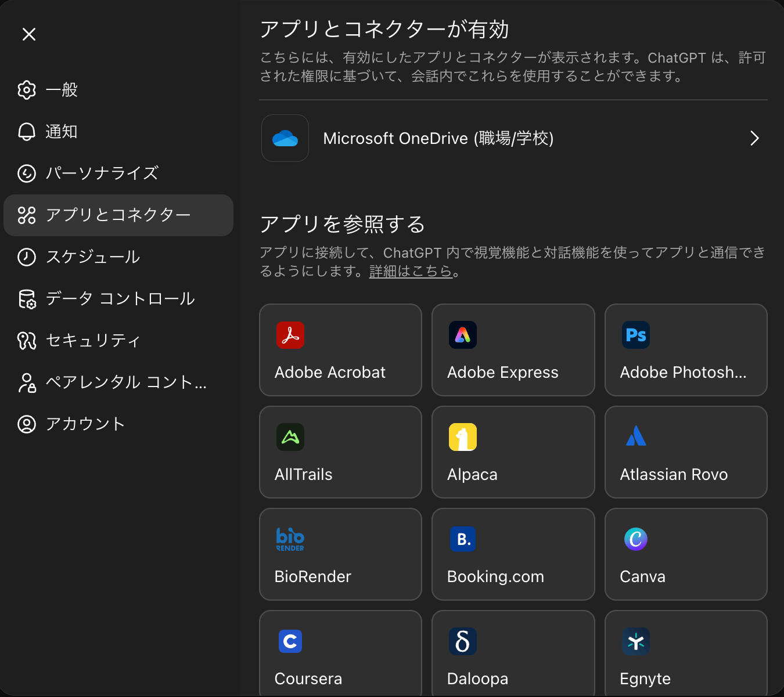Open the Adobe Acrobat app

pos(340,350)
